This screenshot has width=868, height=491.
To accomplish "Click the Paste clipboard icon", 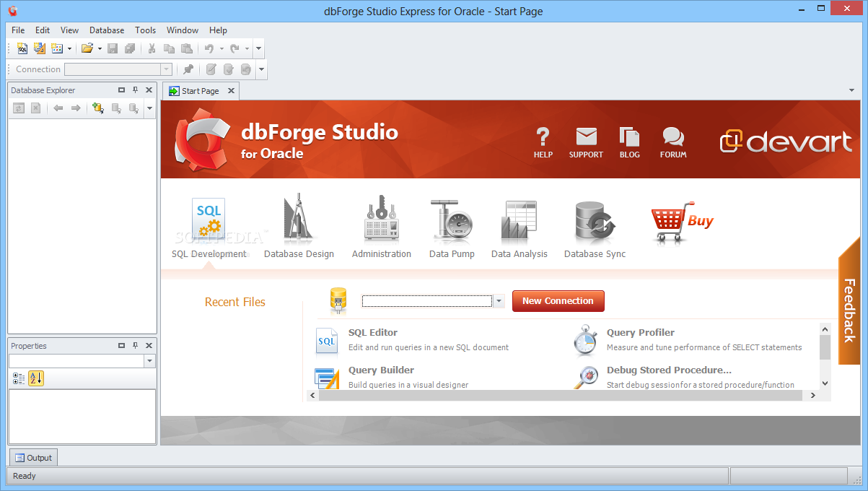I will (x=187, y=49).
